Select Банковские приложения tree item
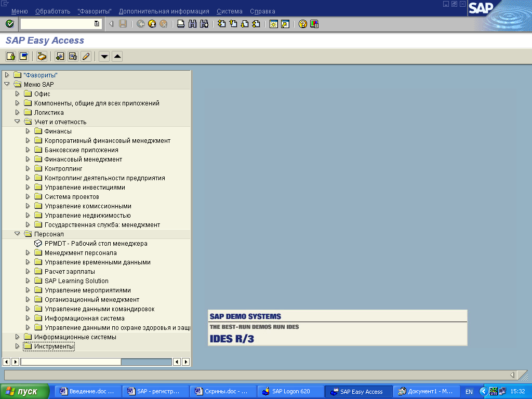Viewport: 532px width, 399px height. click(82, 150)
